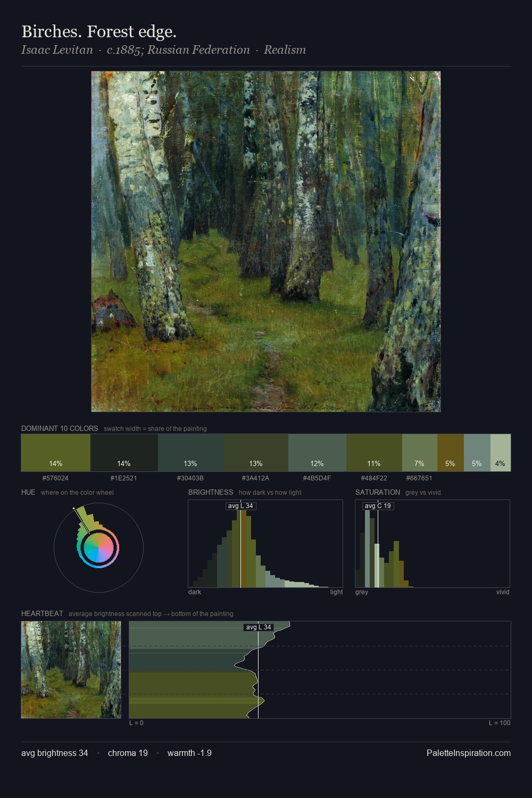Screen dimensions: 532x798
Task: Click the 7% swatch #667651
Action: 420,453
